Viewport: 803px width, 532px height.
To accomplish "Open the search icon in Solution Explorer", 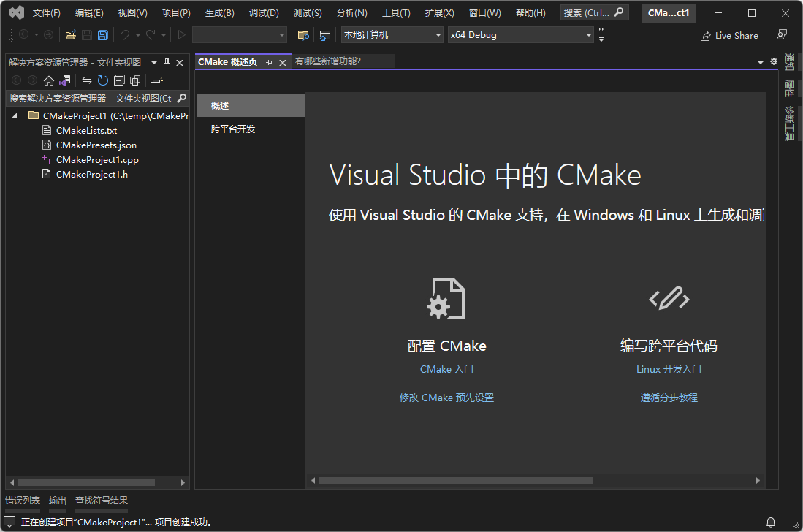I will coord(181,96).
